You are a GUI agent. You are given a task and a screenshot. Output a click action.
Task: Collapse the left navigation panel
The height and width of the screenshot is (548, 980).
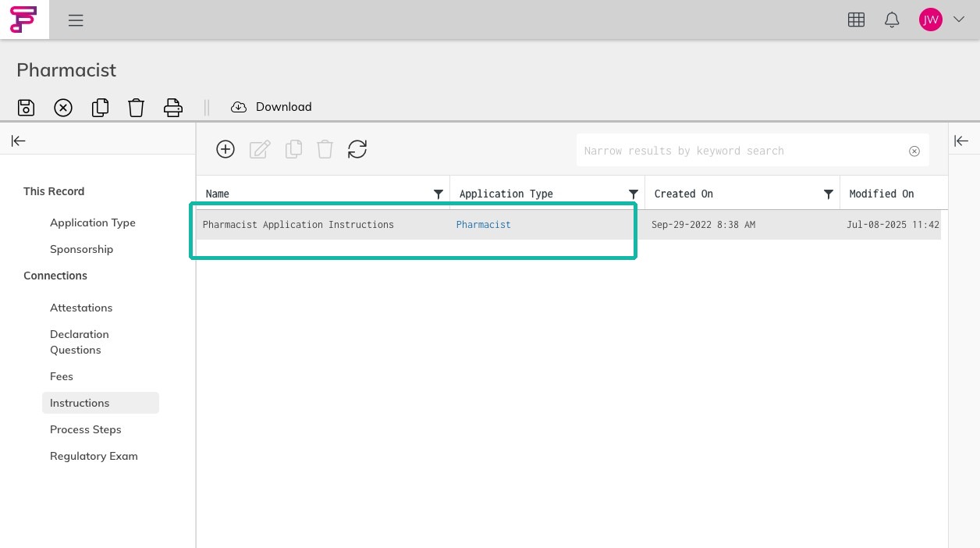tap(18, 141)
